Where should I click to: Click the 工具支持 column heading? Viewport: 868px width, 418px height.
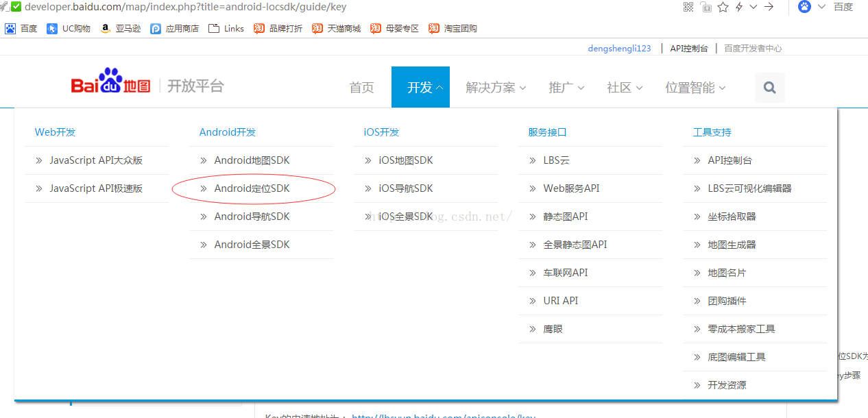[x=712, y=132]
